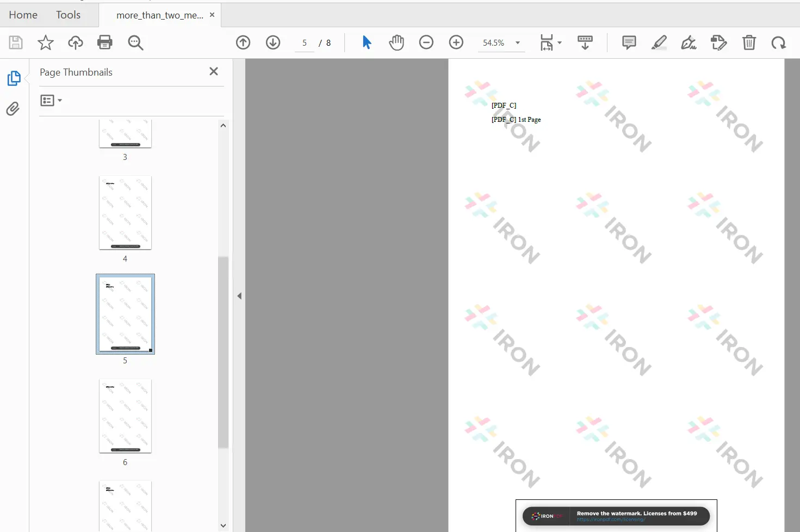Switch to the Tools tab
Screen dimensions: 800x532
click(68, 15)
